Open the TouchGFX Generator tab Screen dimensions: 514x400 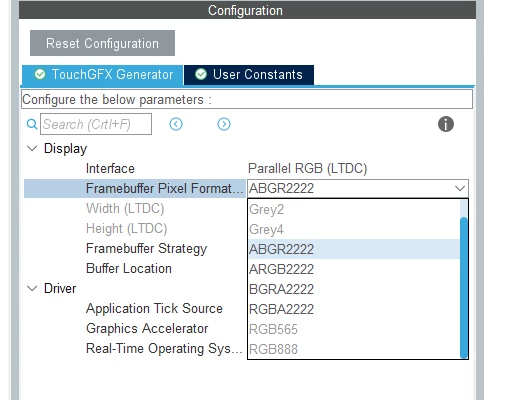point(103,75)
